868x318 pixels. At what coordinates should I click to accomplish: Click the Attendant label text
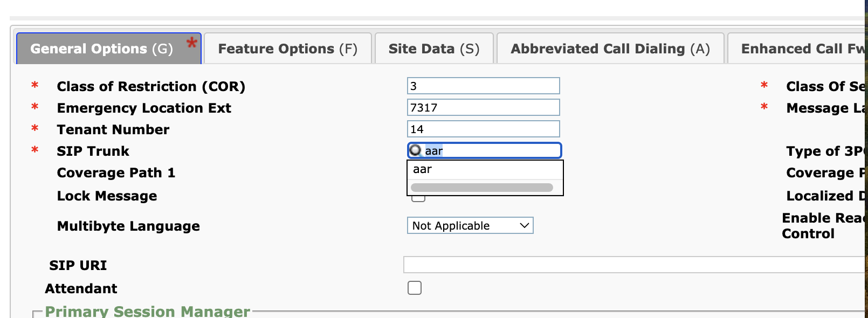pyautogui.click(x=81, y=289)
